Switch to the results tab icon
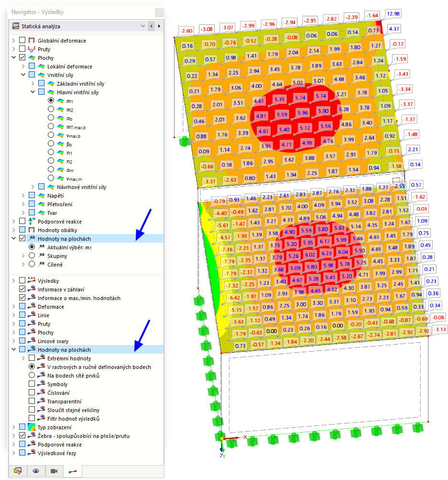Screen dimensions: 448x480 pyautogui.click(x=73, y=471)
